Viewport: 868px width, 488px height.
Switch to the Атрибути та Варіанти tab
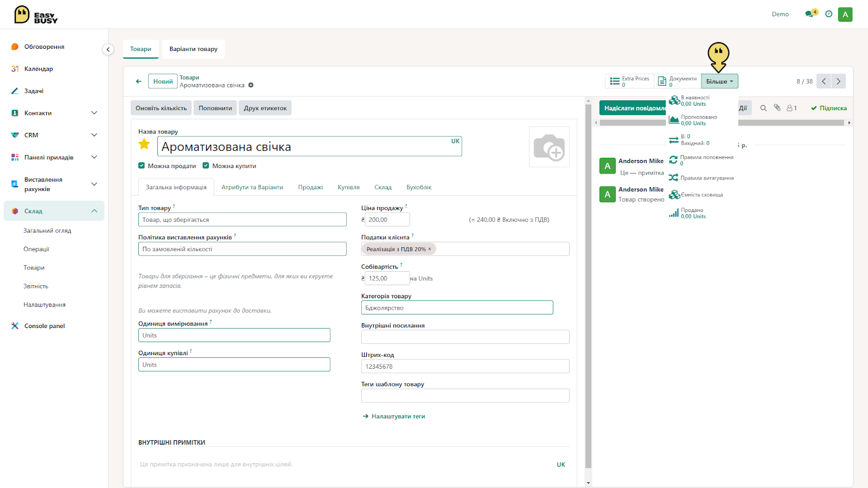pyautogui.click(x=252, y=187)
